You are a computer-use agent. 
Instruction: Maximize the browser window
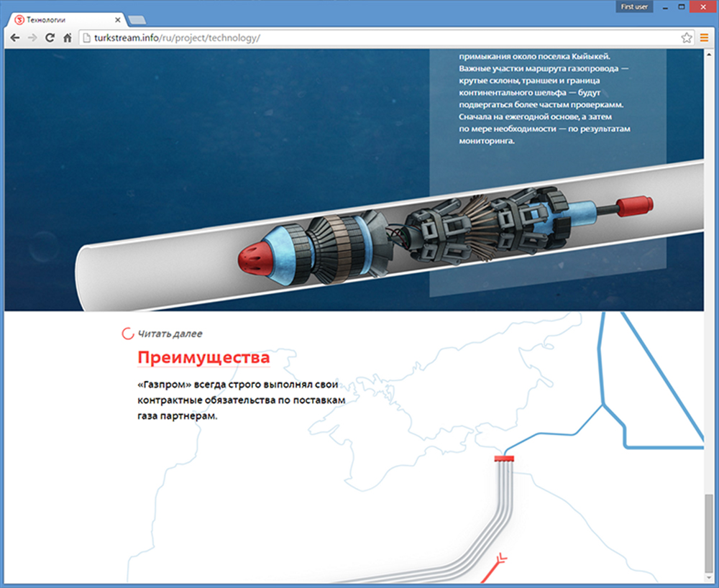[x=681, y=6]
